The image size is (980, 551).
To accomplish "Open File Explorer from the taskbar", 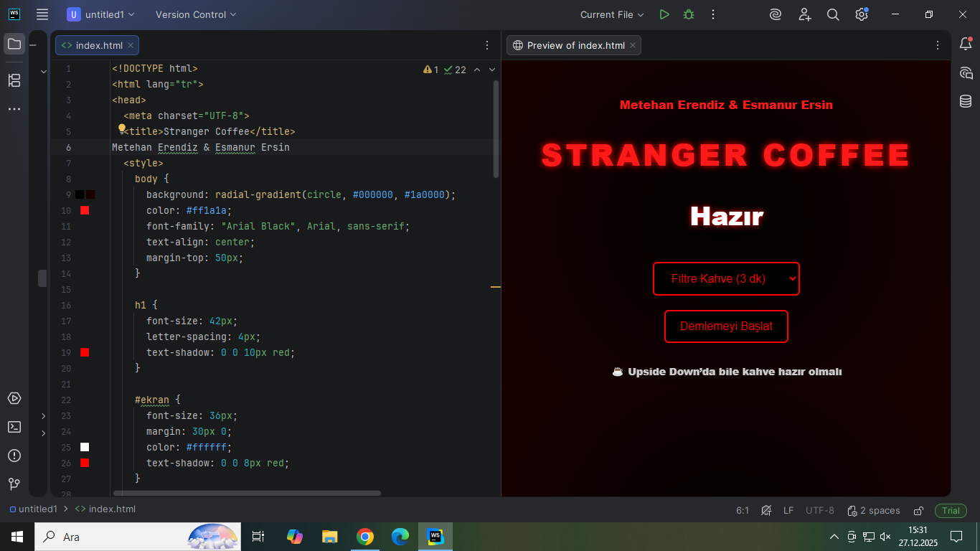I will coord(330,537).
